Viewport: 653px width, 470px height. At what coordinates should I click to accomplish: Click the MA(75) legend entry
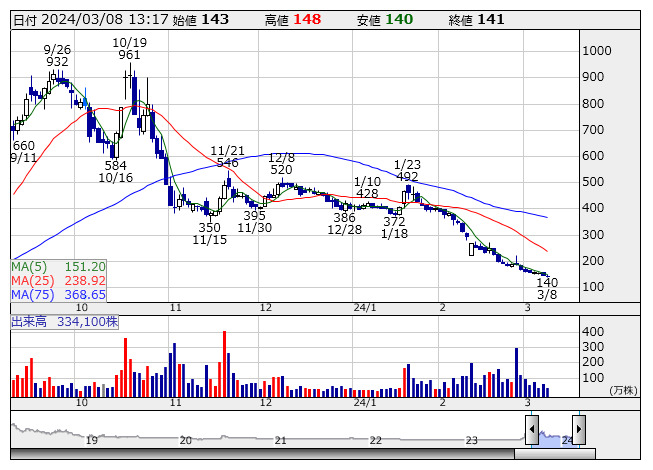[58, 295]
